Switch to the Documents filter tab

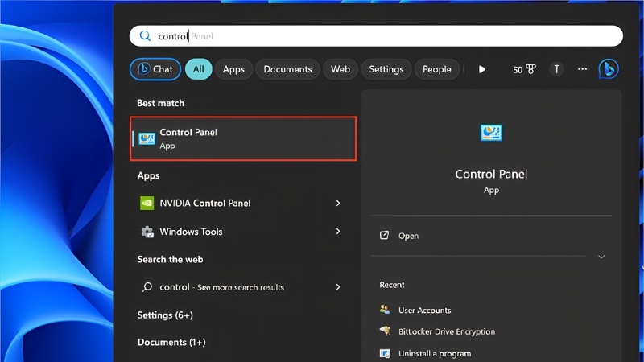coord(287,69)
